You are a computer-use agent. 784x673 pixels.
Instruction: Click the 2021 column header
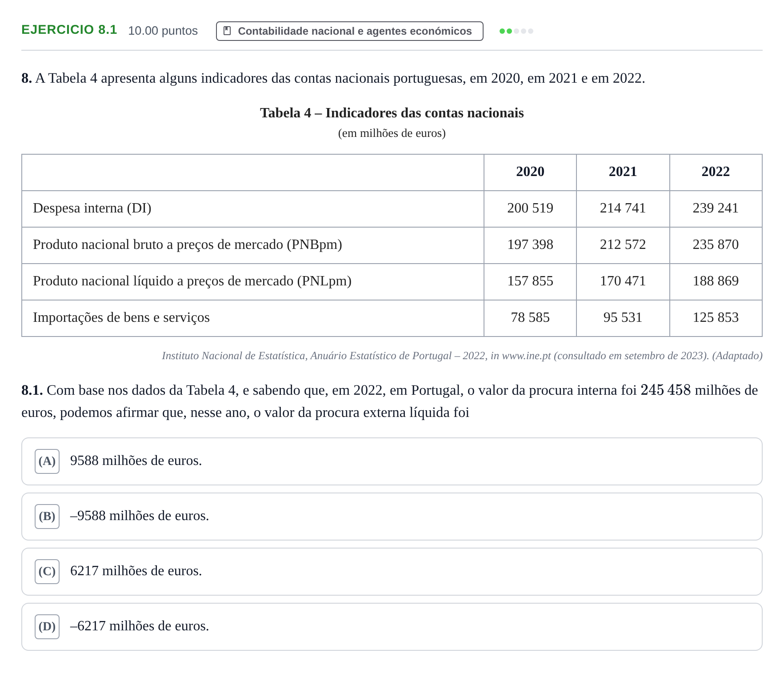point(623,172)
